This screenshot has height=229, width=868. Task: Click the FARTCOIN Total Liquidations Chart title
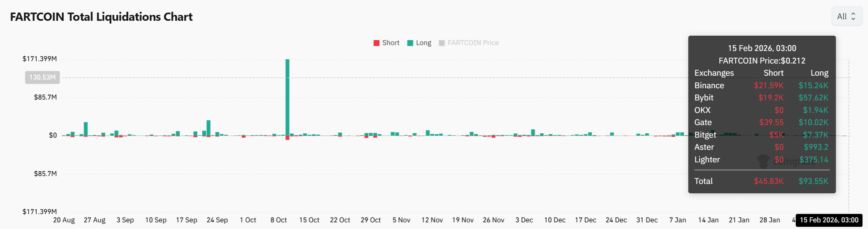(x=101, y=17)
